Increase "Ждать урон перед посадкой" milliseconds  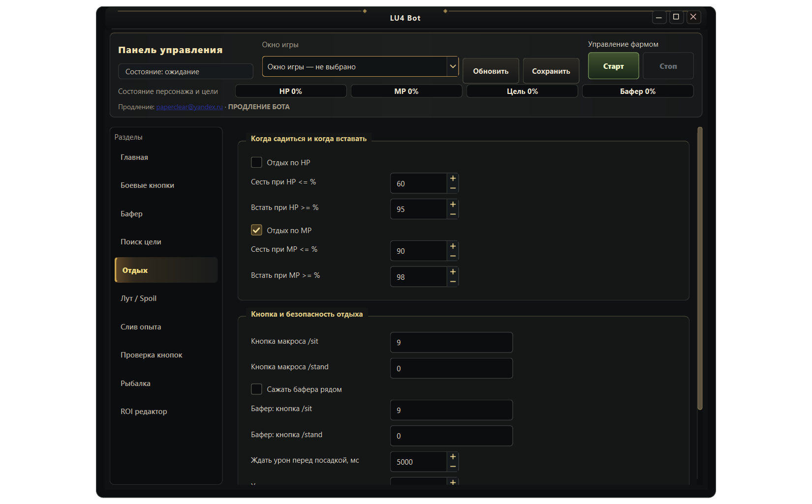point(453,457)
